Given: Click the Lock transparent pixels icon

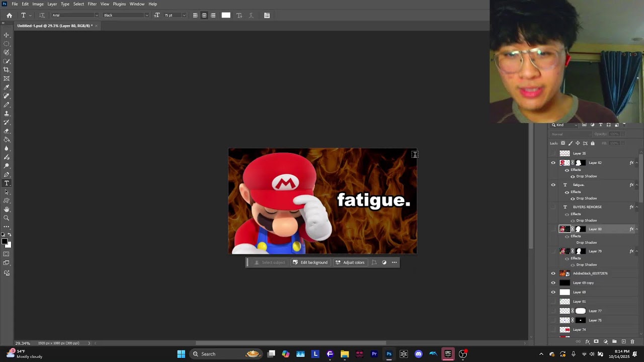Looking at the screenshot, I should [x=563, y=143].
